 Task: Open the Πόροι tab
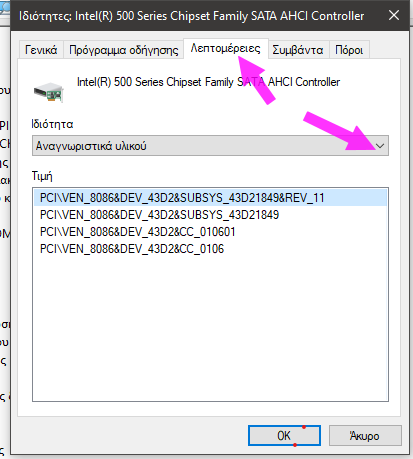349,50
